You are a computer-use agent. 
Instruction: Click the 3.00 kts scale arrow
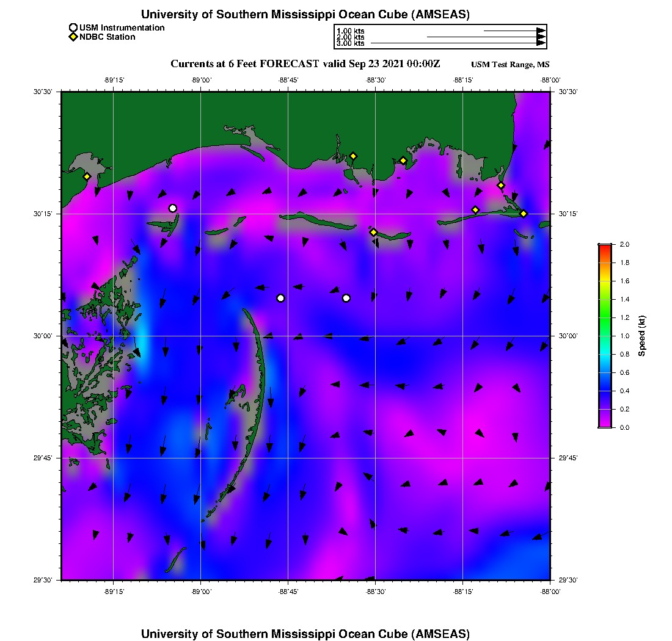point(458,43)
